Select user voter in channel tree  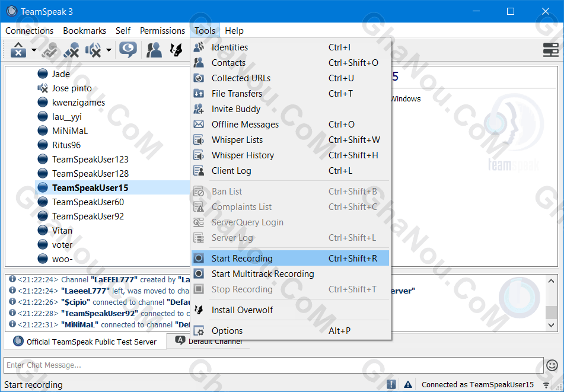62,245
